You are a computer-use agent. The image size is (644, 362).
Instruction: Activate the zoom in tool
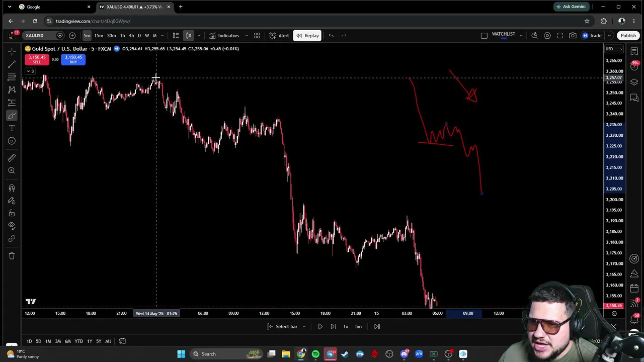(x=12, y=170)
